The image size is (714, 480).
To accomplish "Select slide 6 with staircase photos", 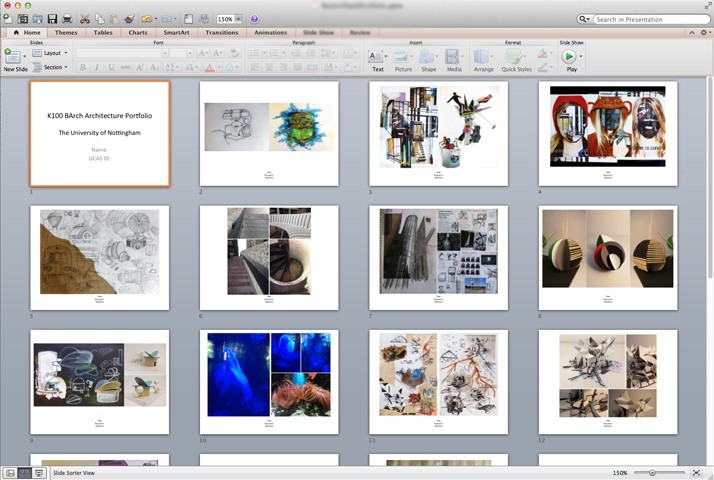I will [x=269, y=258].
